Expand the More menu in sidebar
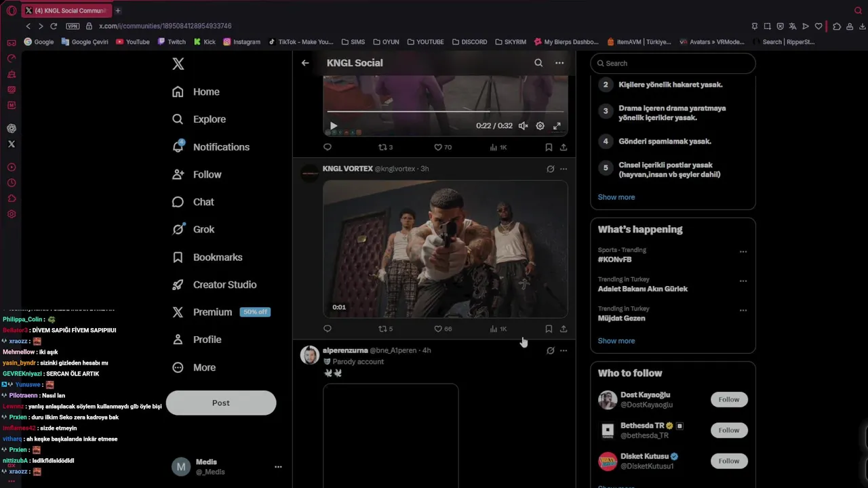 coord(194,367)
